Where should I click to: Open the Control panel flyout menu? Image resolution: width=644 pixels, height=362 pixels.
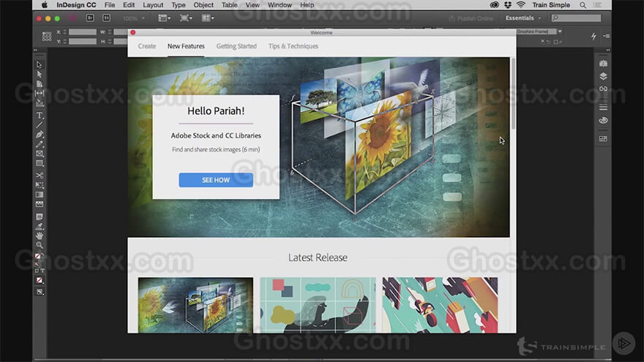606,36
